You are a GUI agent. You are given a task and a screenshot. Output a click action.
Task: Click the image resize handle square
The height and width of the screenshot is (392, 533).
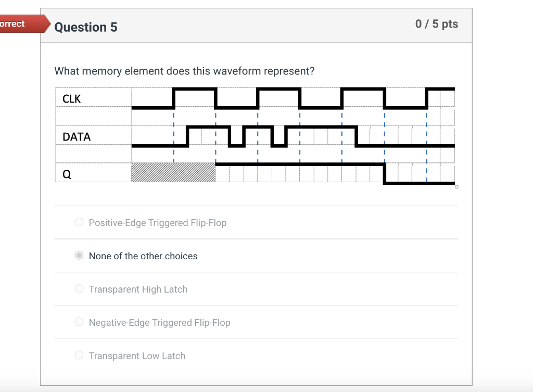coord(456,186)
